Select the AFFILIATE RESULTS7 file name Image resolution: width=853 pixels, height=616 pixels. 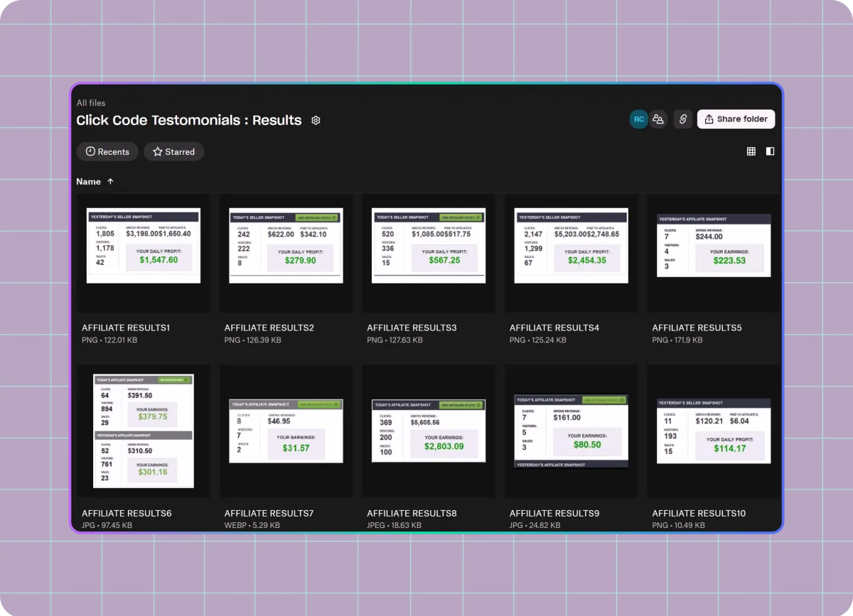tap(269, 514)
